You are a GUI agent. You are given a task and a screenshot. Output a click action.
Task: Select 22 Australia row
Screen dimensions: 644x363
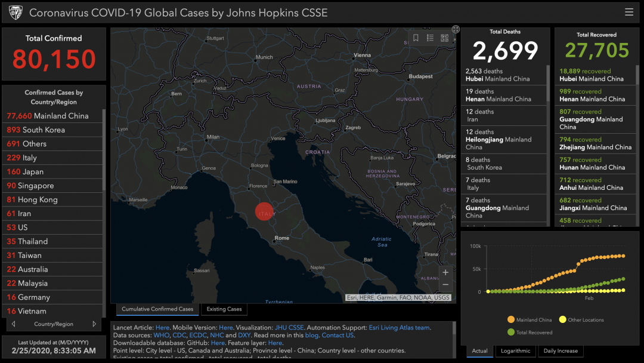click(x=52, y=270)
